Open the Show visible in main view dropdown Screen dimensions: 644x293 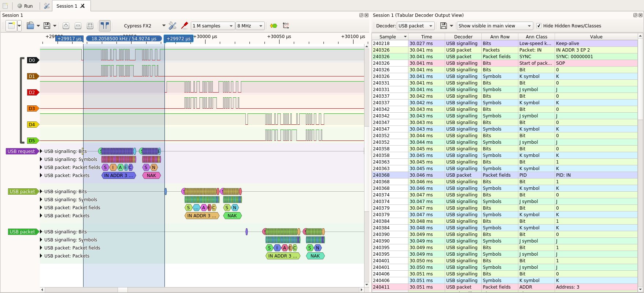pos(495,26)
